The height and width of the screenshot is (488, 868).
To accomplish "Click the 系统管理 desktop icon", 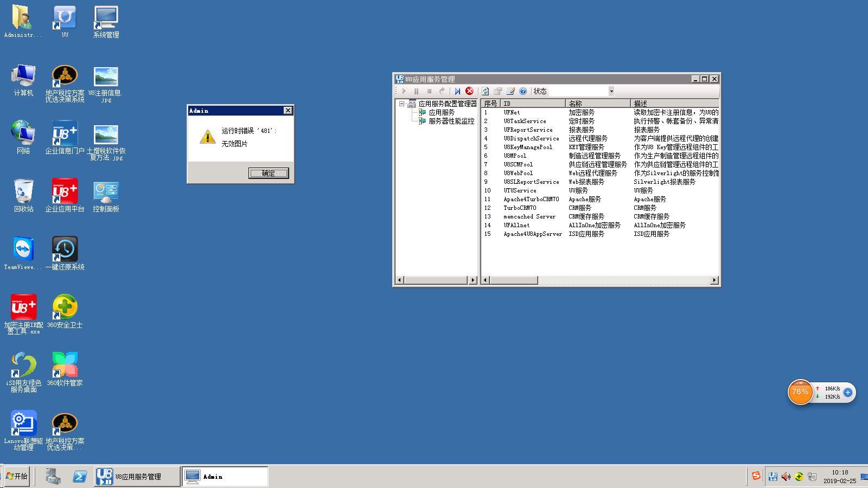I will point(106,22).
